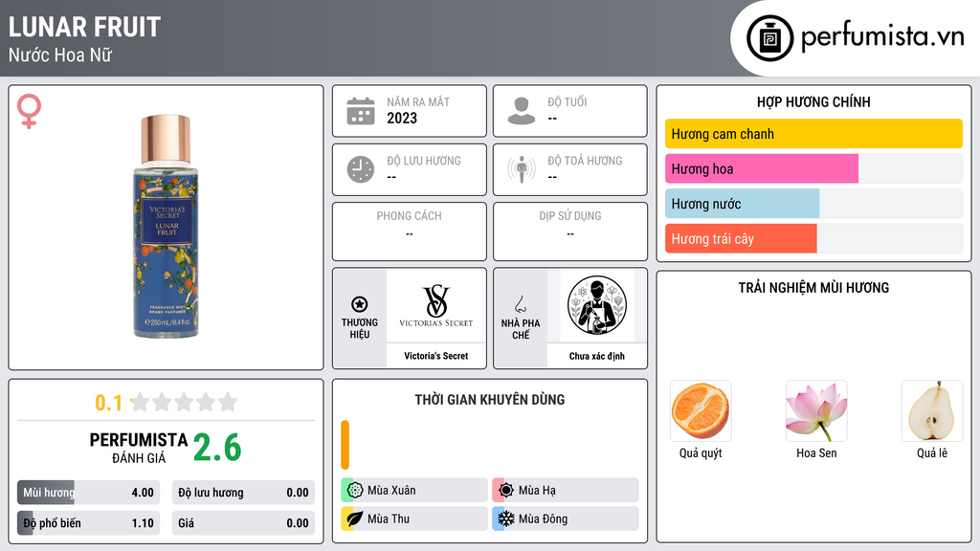Click the HỢP HƯƠNG CHÍNH heading
This screenshot has width=980, height=551.
[x=813, y=101]
